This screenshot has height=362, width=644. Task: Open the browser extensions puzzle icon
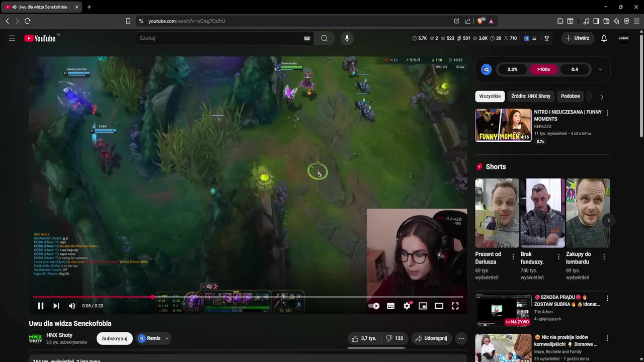click(560, 21)
